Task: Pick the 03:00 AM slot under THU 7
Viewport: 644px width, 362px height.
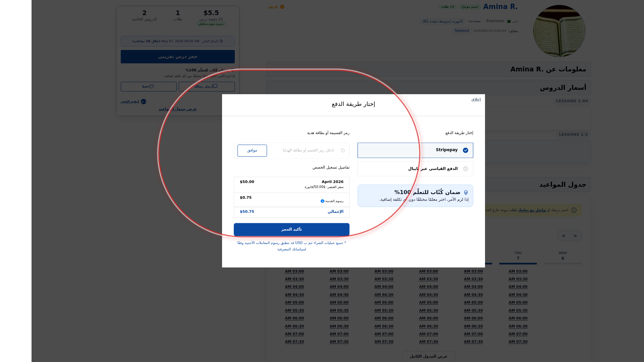Action: (x=518, y=271)
